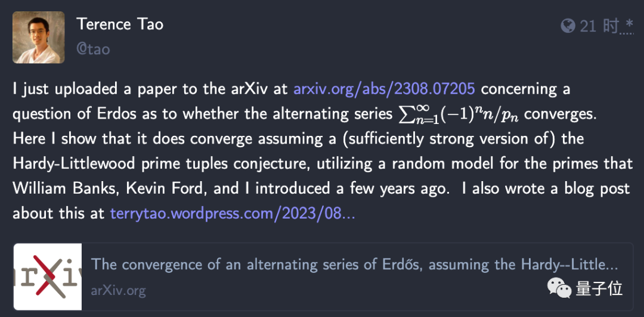Open the Terence Tao display name
Viewport: 644px width, 317px height.
120,24
